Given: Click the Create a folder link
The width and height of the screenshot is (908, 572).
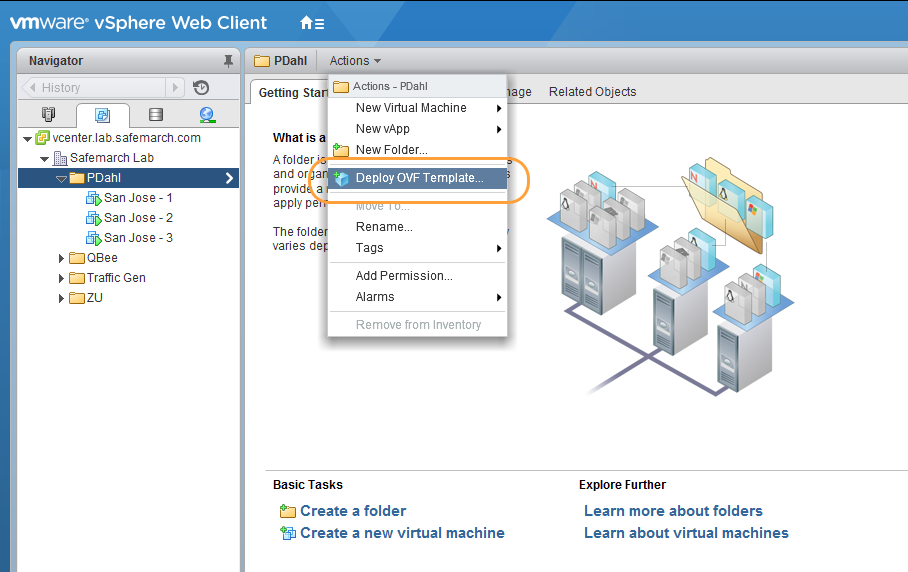Looking at the screenshot, I should pos(353,511).
